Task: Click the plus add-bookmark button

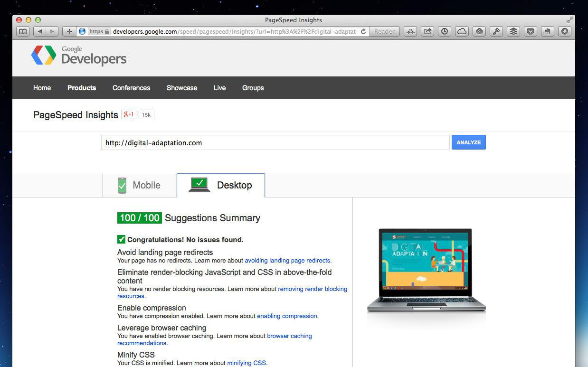Action: (69, 31)
